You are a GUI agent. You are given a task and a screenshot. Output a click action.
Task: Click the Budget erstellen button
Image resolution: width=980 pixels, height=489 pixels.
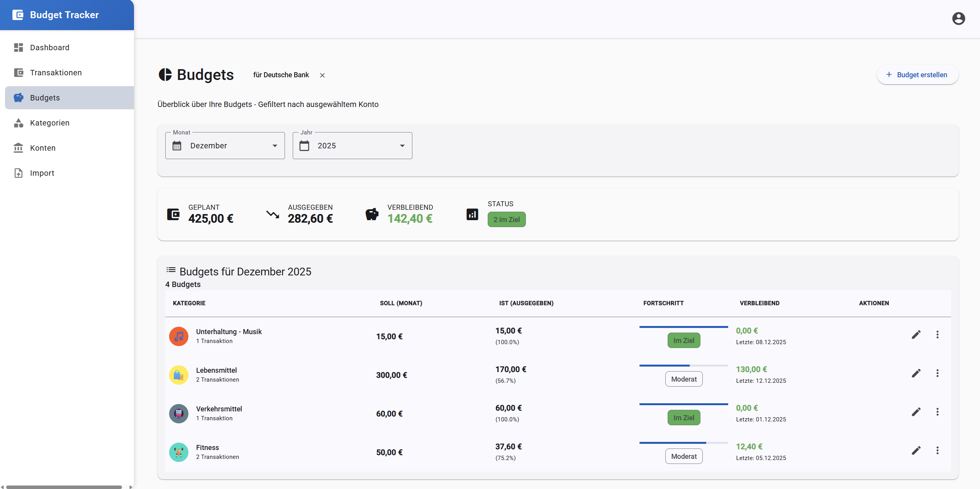pyautogui.click(x=917, y=75)
